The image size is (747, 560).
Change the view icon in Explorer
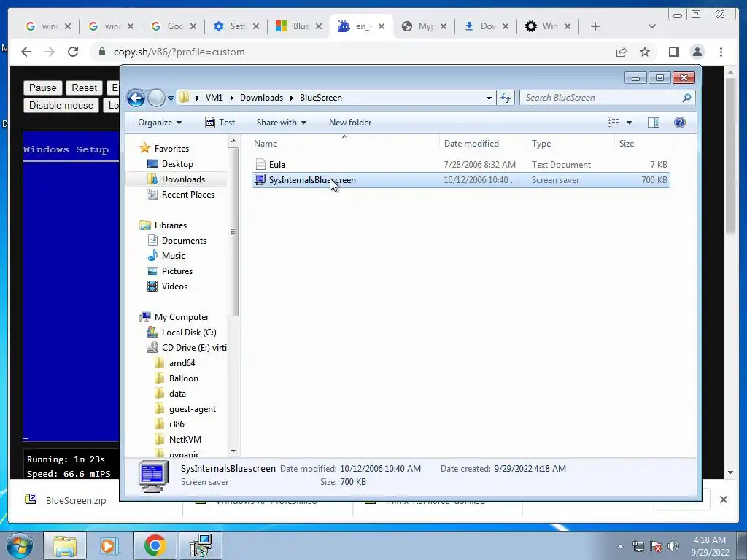click(x=613, y=122)
